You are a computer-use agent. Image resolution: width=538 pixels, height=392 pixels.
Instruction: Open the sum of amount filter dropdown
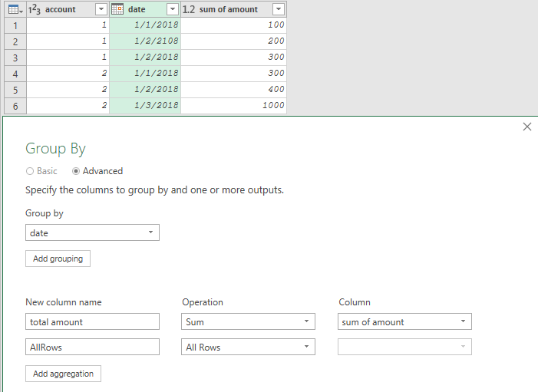(x=279, y=9)
